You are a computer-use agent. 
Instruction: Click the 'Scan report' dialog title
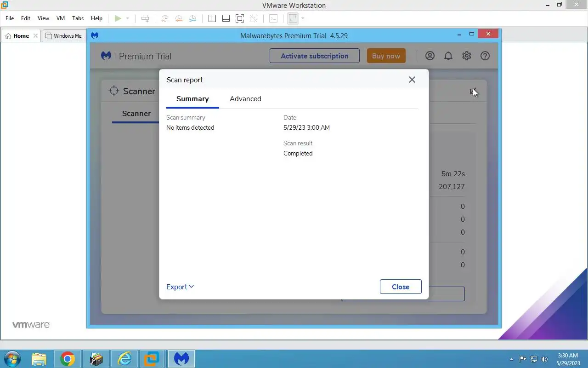185,80
